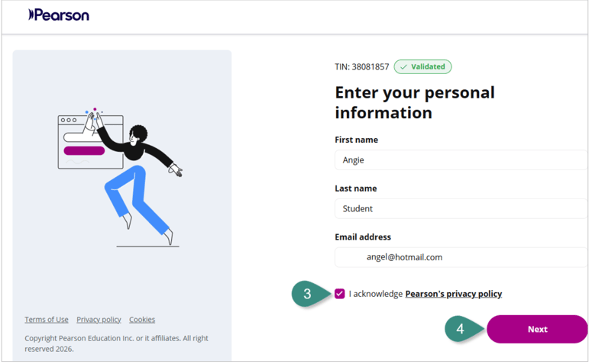Click the Pearson logo in header
The image size is (589, 364).
[x=59, y=15]
